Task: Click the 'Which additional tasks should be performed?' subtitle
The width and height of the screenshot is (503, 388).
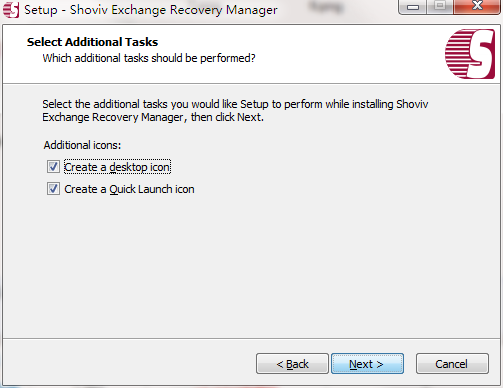Action: (x=149, y=58)
